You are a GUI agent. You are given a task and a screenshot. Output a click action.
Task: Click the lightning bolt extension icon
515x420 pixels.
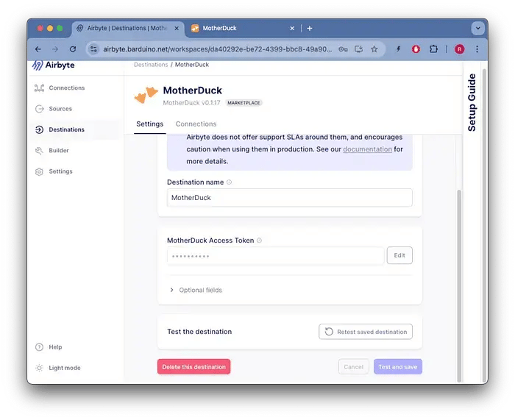coord(399,49)
